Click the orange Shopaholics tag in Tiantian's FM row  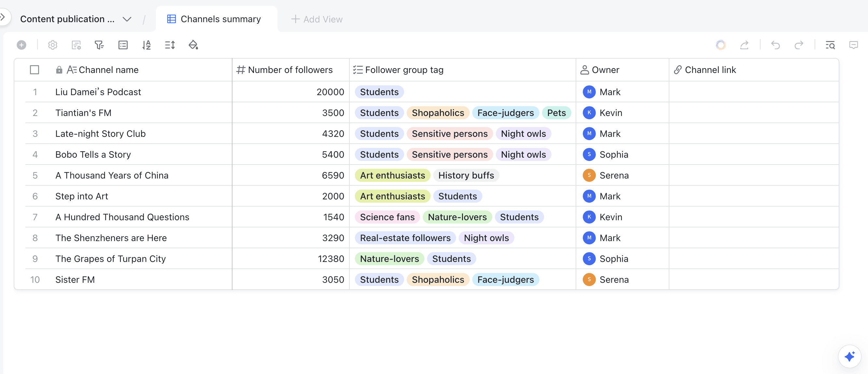(437, 113)
